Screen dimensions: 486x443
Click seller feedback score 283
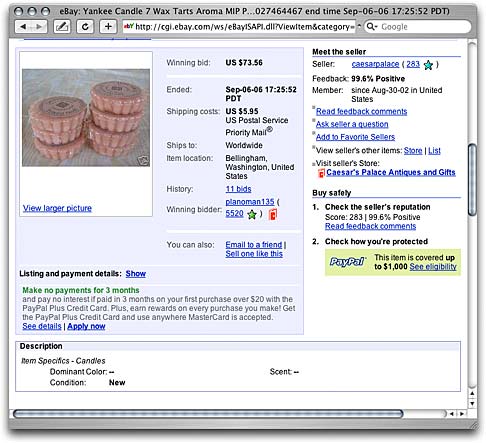[413, 64]
